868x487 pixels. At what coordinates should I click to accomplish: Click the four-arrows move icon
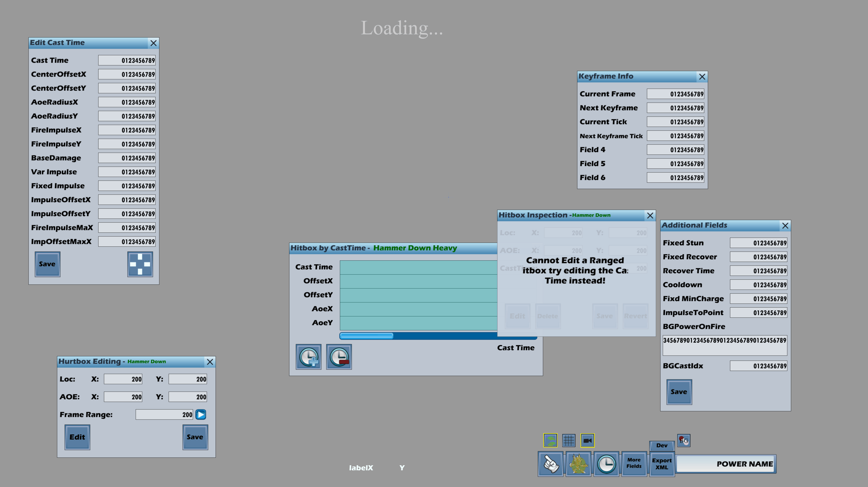pos(140,264)
